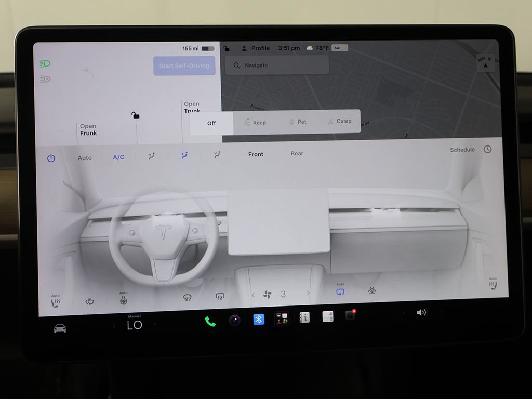Screen dimensions: 532x399
Task: Open the Camera app
Action: point(234,320)
